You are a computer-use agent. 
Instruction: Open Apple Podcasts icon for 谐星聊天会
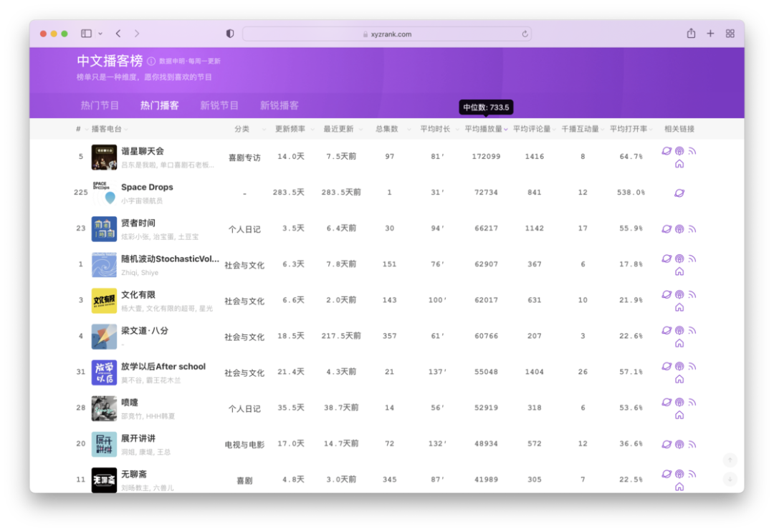click(679, 151)
